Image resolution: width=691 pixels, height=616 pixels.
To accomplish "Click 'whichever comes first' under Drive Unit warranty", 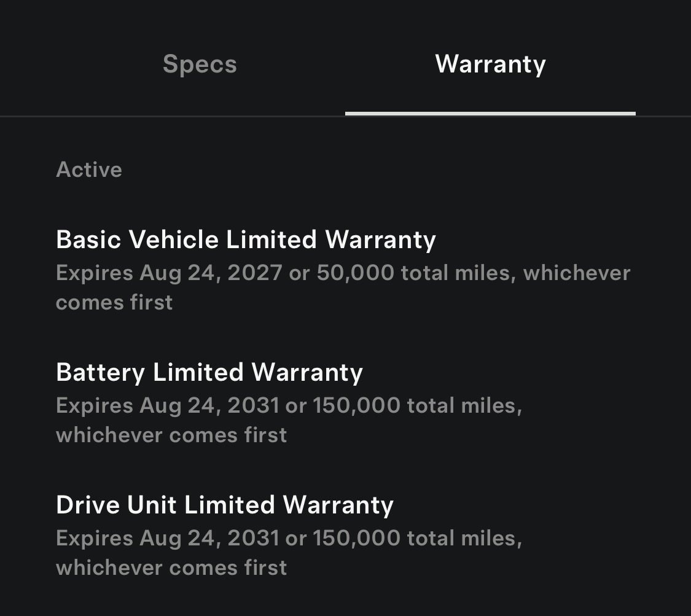I will (171, 567).
